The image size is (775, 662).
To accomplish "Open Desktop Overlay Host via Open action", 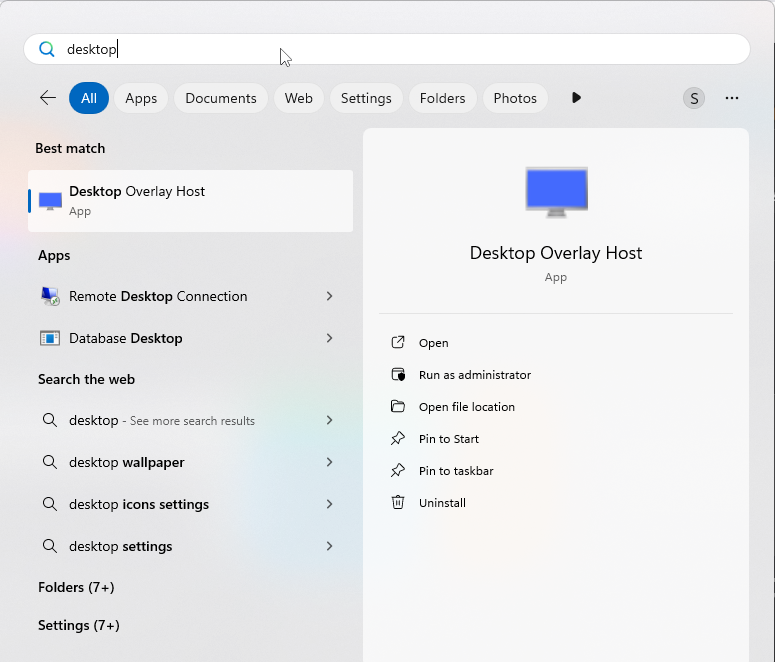I will (x=433, y=343).
